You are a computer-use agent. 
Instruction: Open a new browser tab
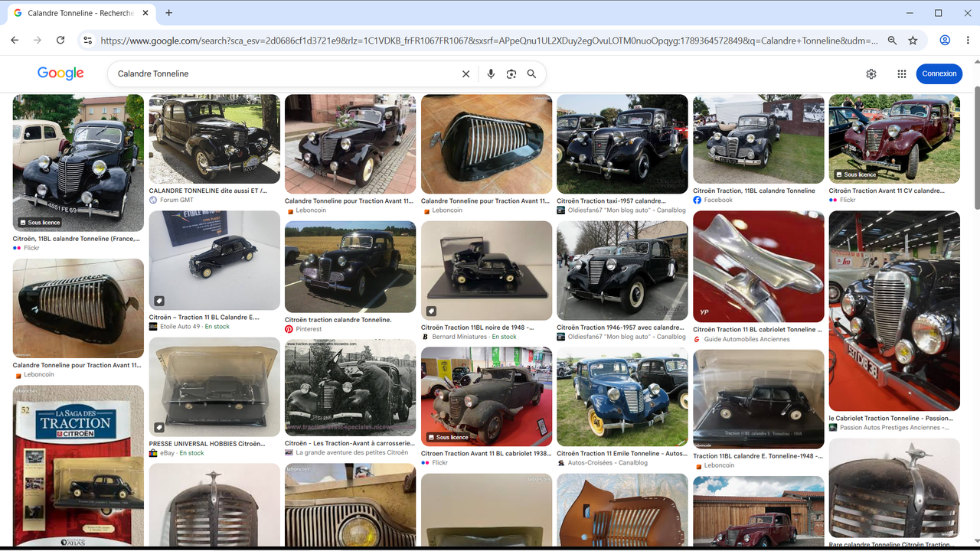coord(168,13)
